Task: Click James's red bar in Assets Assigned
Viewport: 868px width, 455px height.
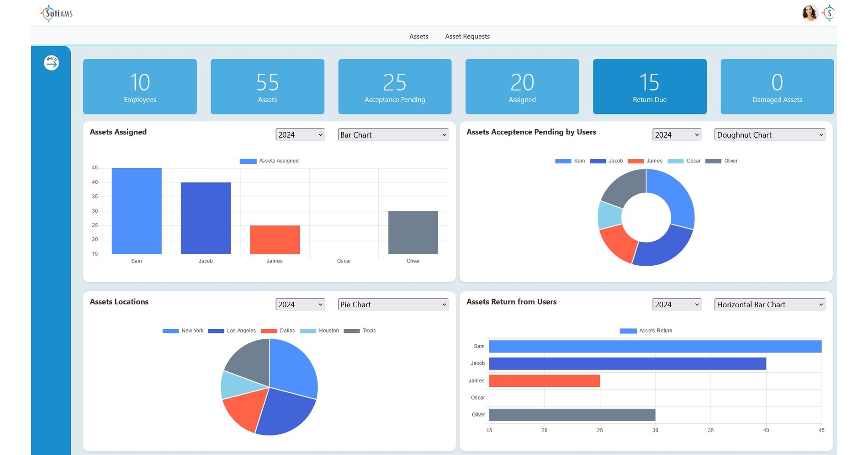Action: tap(275, 240)
